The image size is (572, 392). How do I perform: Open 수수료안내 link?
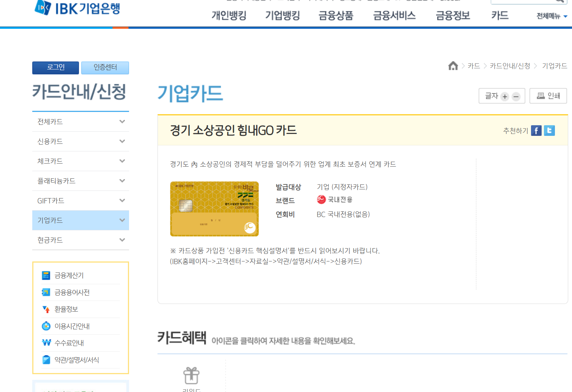(69, 343)
